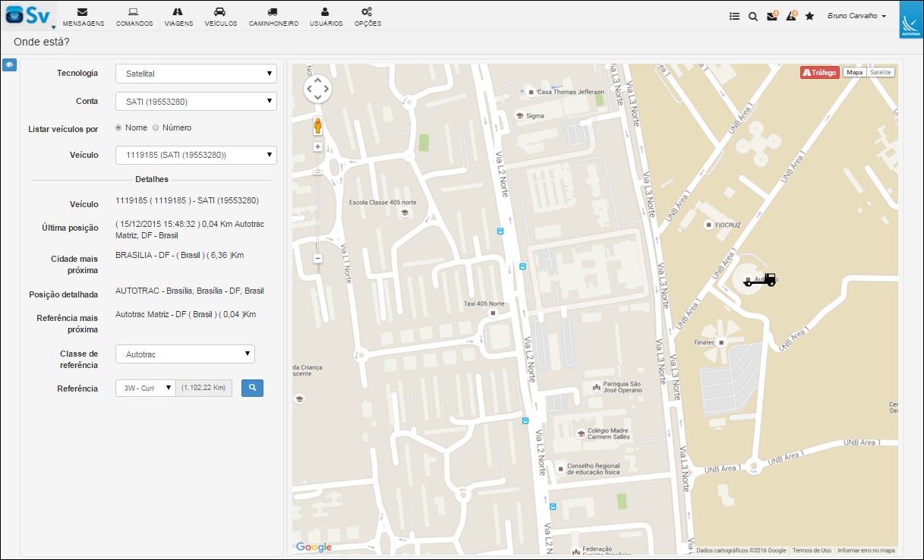Toggle the side panel eye button
The image size is (924, 560).
pyautogui.click(x=10, y=65)
